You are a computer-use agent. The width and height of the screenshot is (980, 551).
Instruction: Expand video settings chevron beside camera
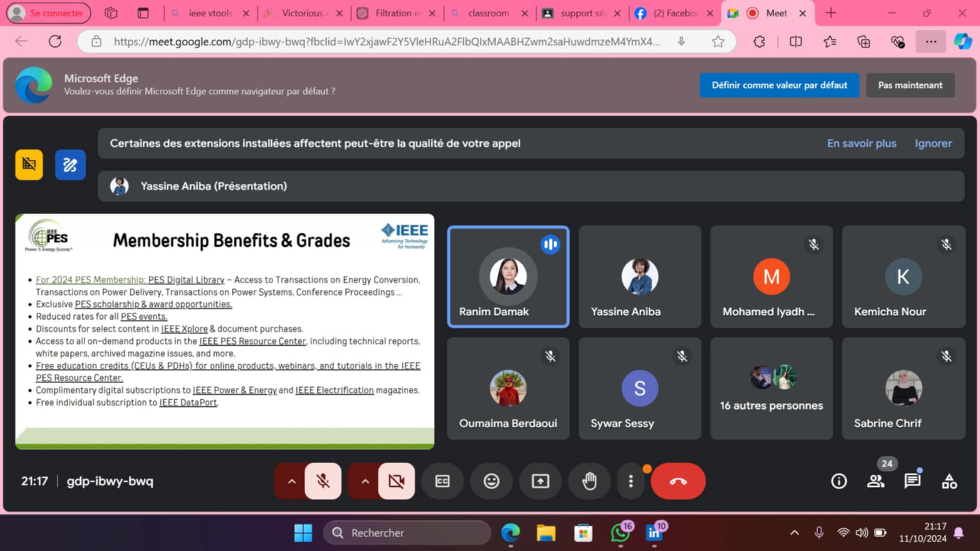365,481
